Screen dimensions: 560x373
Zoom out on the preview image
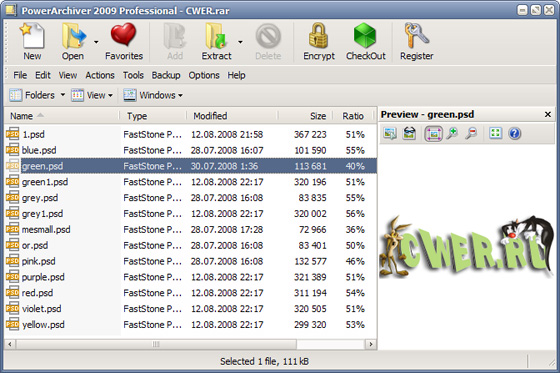[471, 134]
